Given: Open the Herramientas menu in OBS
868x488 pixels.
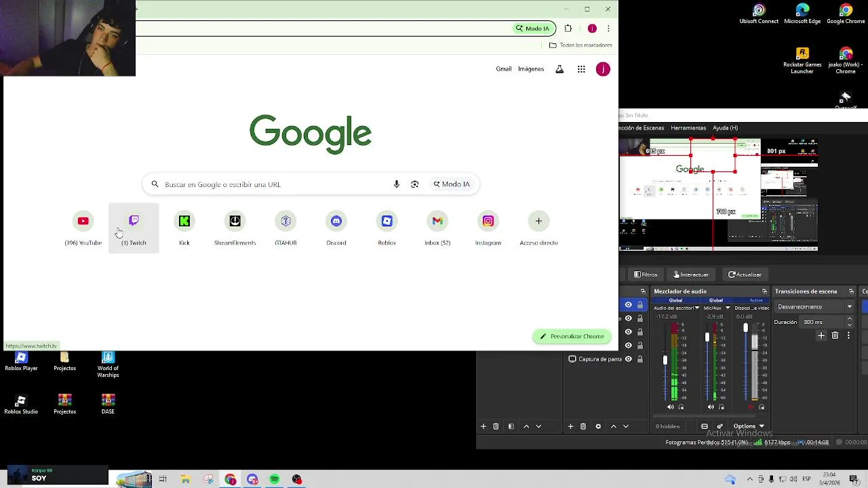Looking at the screenshot, I should [688, 127].
